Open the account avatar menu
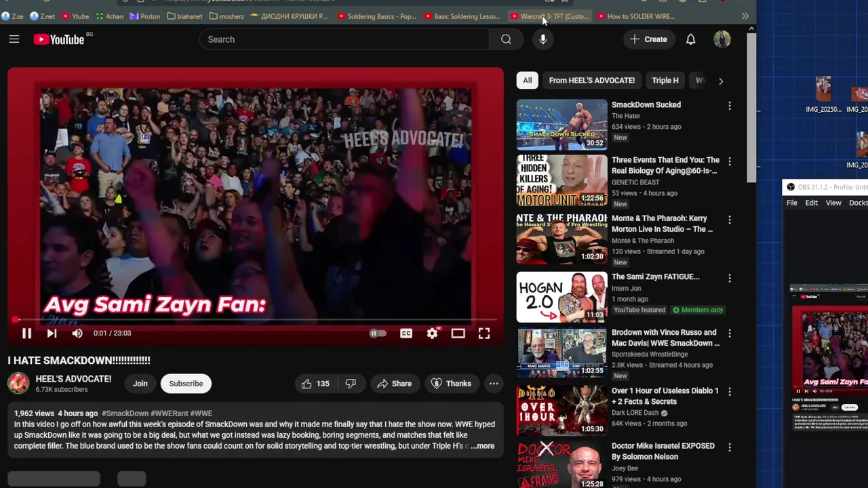This screenshot has width=868, height=488. click(722, 39)
